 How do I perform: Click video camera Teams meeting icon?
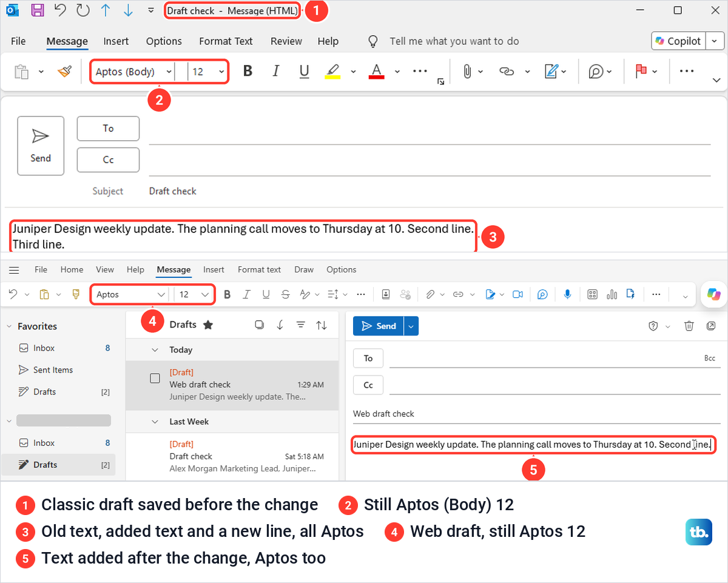coord(517,294)
